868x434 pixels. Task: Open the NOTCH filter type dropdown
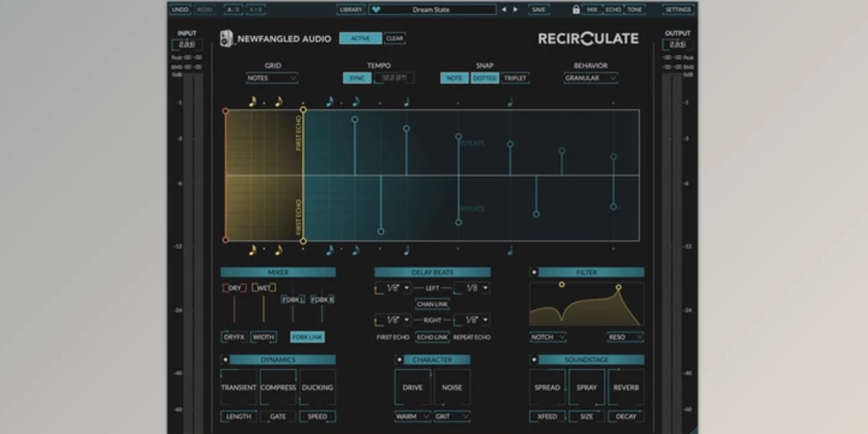[x=548, y=338]
